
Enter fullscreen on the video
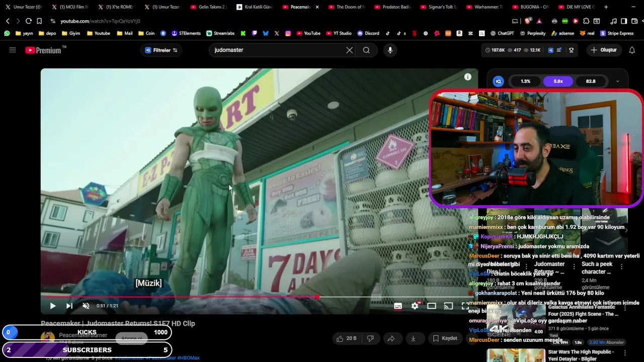coord(465,306)
